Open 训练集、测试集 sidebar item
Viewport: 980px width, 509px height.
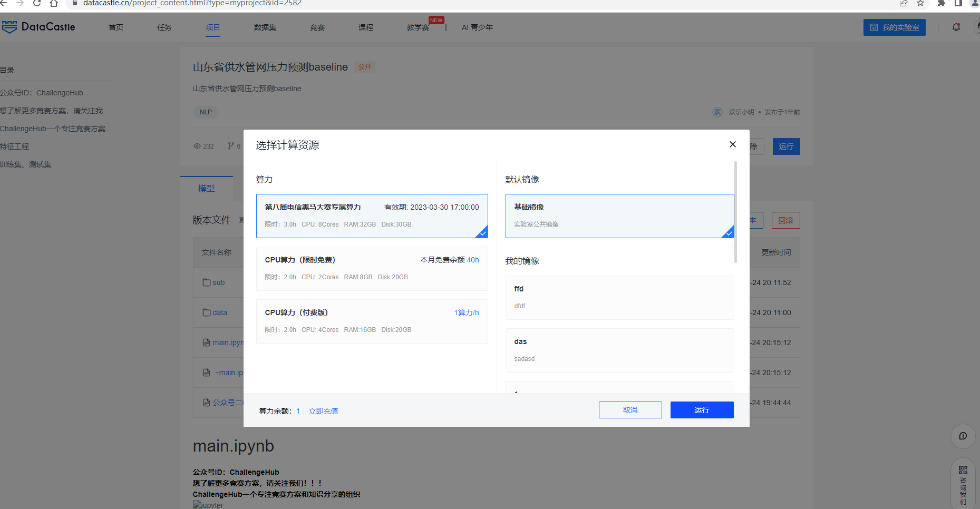point(26,164)
